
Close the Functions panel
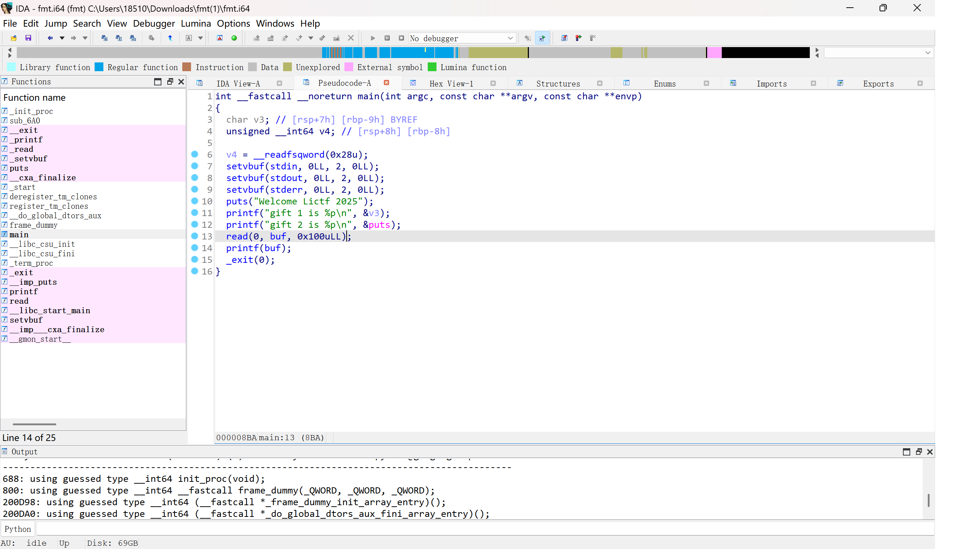(181, 82)
